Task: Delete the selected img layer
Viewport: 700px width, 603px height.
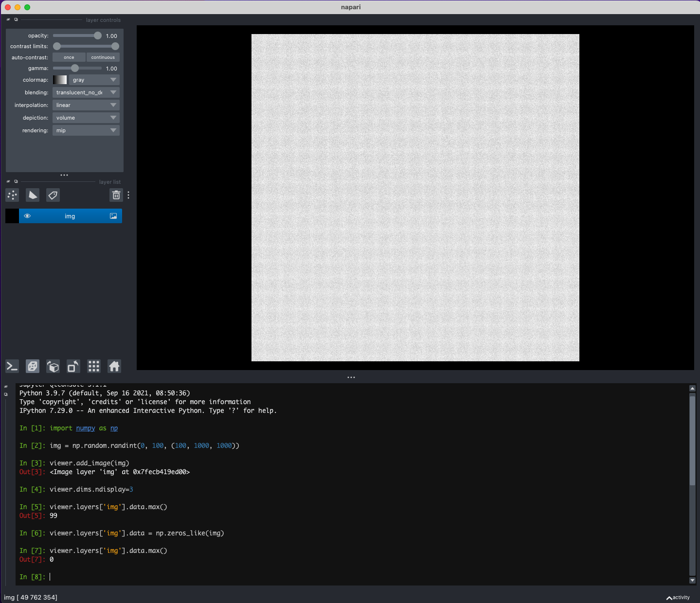Action: point(116,195)
